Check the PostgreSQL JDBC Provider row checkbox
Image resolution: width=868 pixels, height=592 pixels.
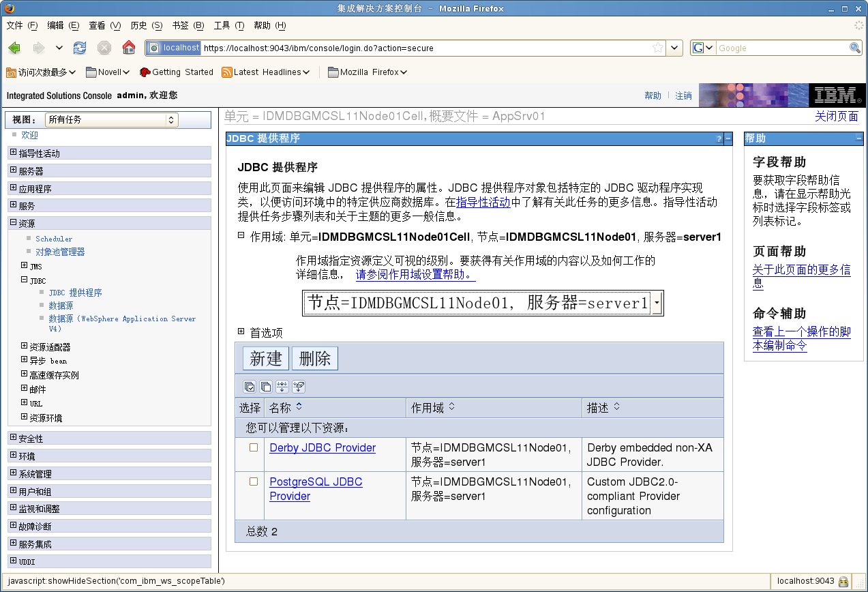coord(254,482)
